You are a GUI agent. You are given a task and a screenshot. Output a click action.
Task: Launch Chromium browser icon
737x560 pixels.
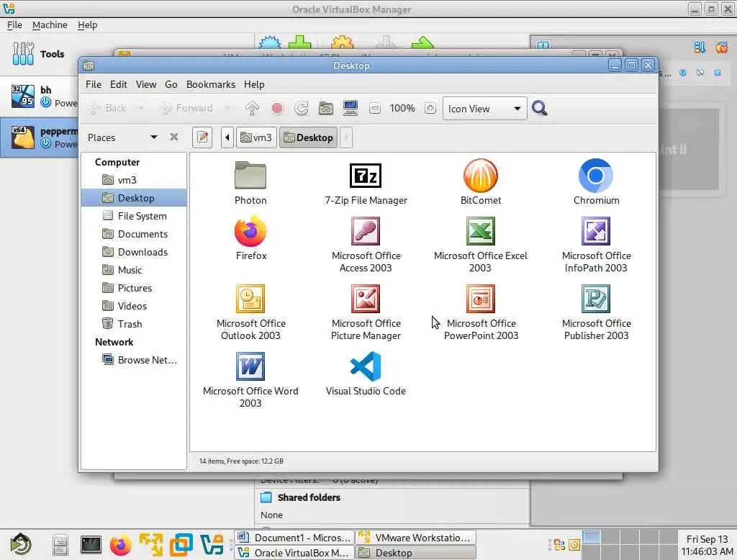tap(595, 176)
